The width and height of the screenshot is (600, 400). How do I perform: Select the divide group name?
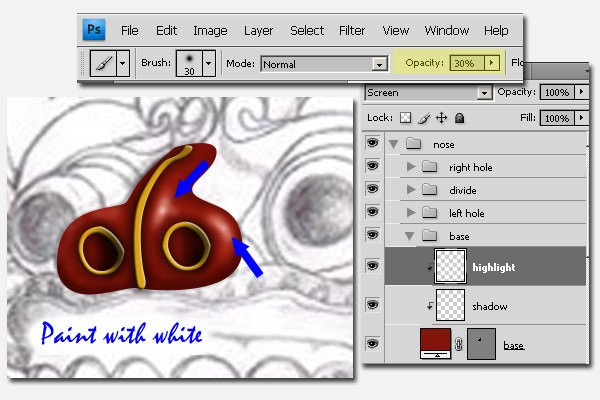click(x=463, y=190)
